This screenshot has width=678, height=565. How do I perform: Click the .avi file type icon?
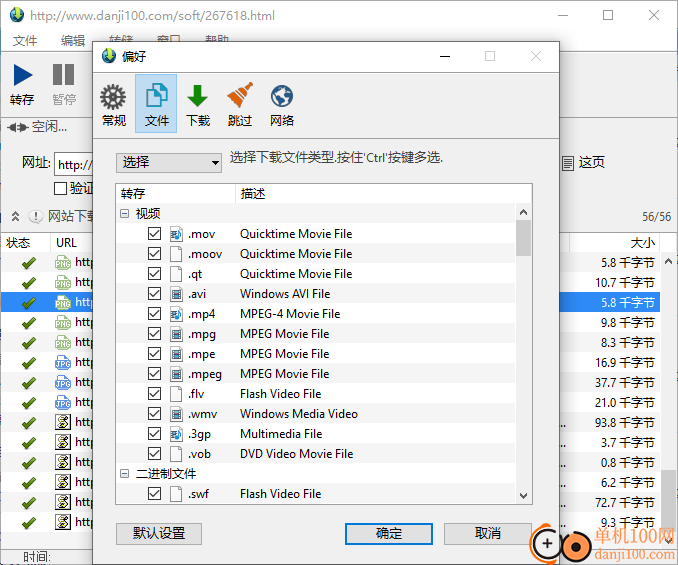tap(176, 294)
